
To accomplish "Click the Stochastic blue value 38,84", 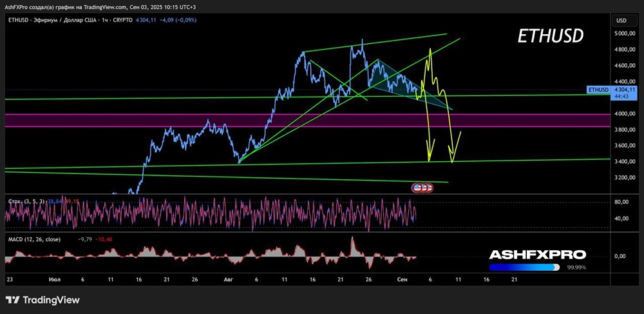I will [x=55, y=201].
